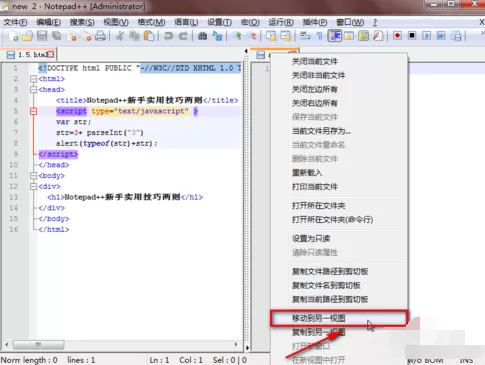Screen dimensions: 485x365
Task: Click the Print toolbar icon
Action: coord(100,35)
